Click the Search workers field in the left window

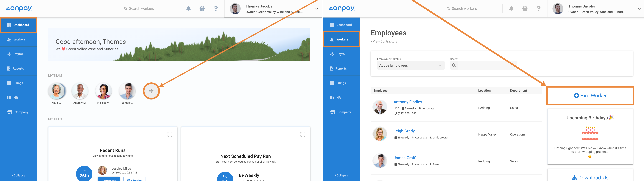click(150, 9)
